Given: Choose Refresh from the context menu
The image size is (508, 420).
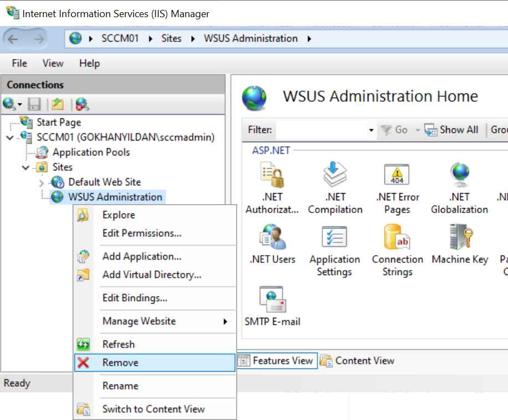Looking at the screenshot, I should click(155, 344).
